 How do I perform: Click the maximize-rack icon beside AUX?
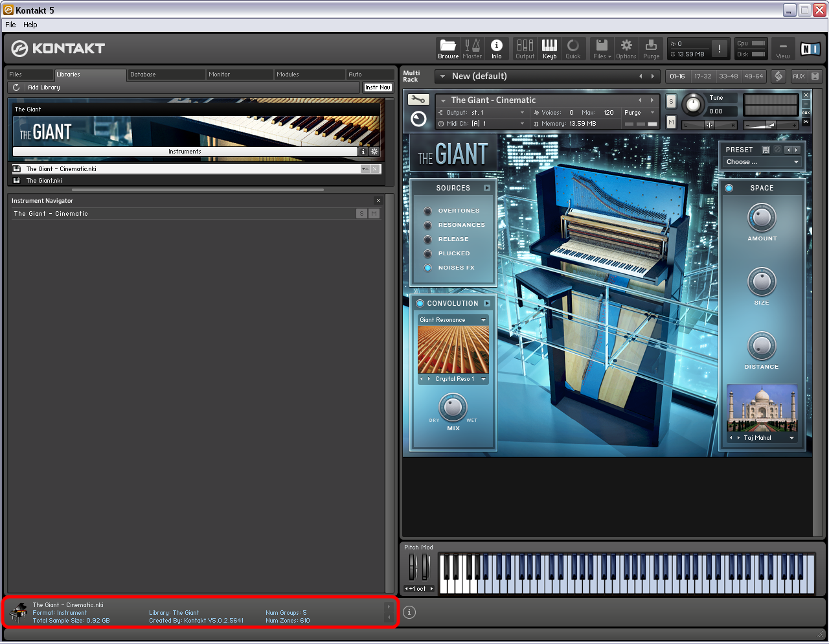click(815, 76)
